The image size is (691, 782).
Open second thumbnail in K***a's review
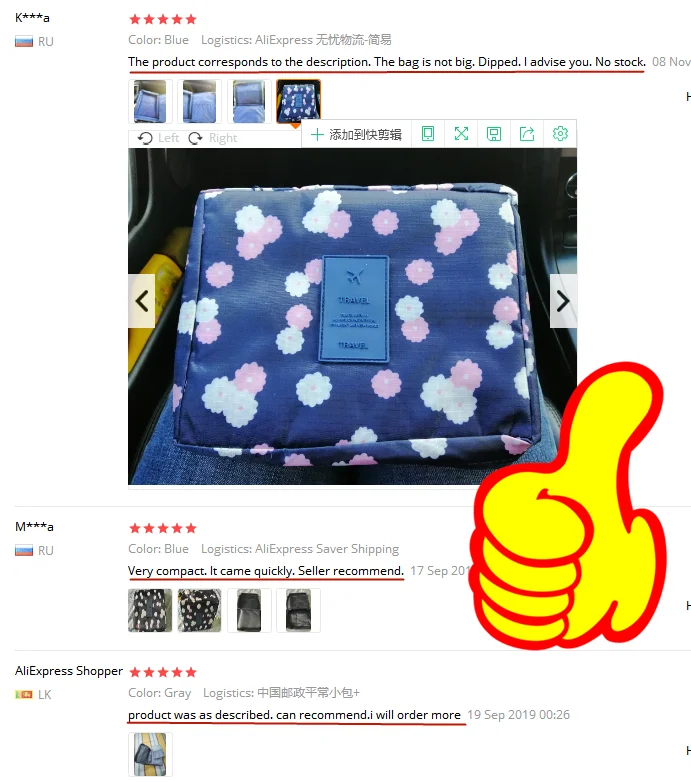(x=199, y=101)
